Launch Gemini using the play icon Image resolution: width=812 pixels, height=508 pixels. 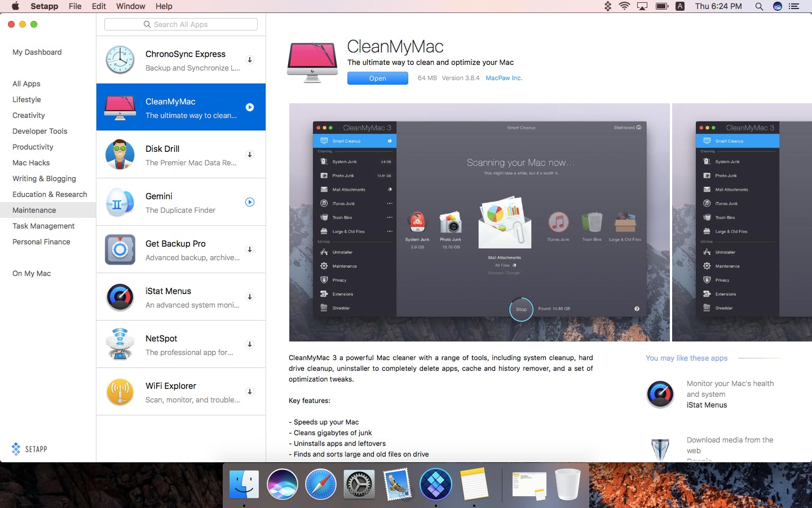pos(250,202)
